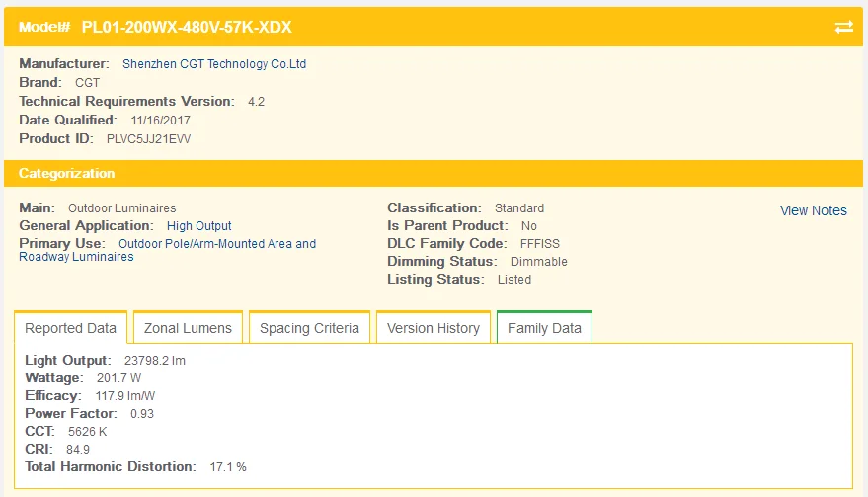Open the Version History tab
Viewport: 868px width, 497px height.
[434, 328]
